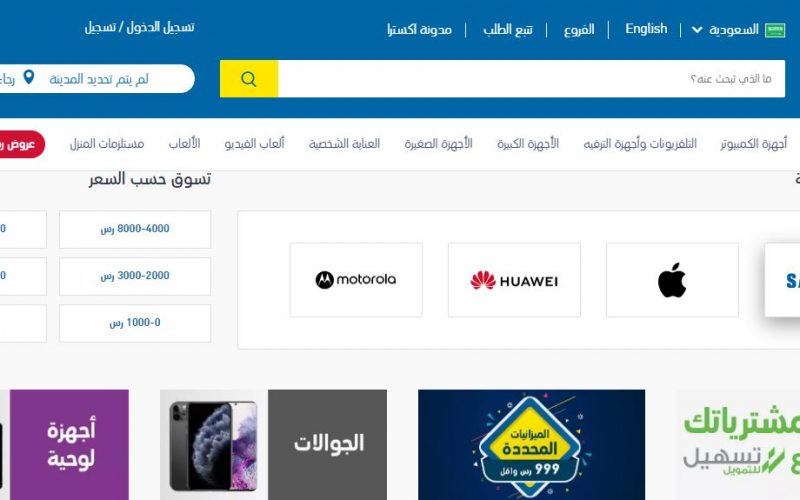Switch language to English
This screenshot has width=800, height=500.
[x=646, y=29]
